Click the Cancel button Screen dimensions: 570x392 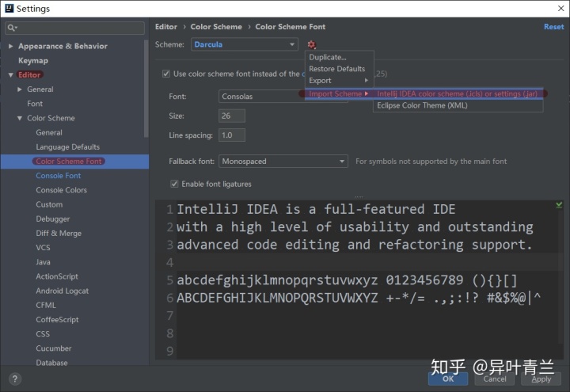[494, 379]
